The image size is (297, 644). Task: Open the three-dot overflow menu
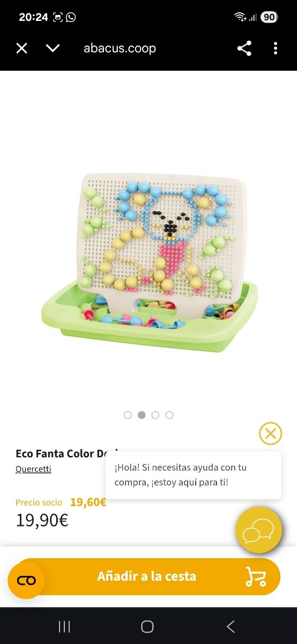coord(276,48)
